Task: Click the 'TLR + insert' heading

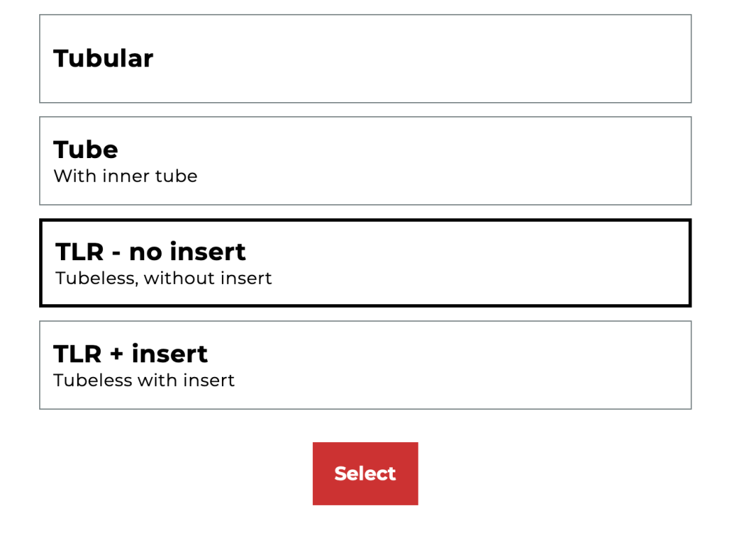Action: (x=131, y=354)
